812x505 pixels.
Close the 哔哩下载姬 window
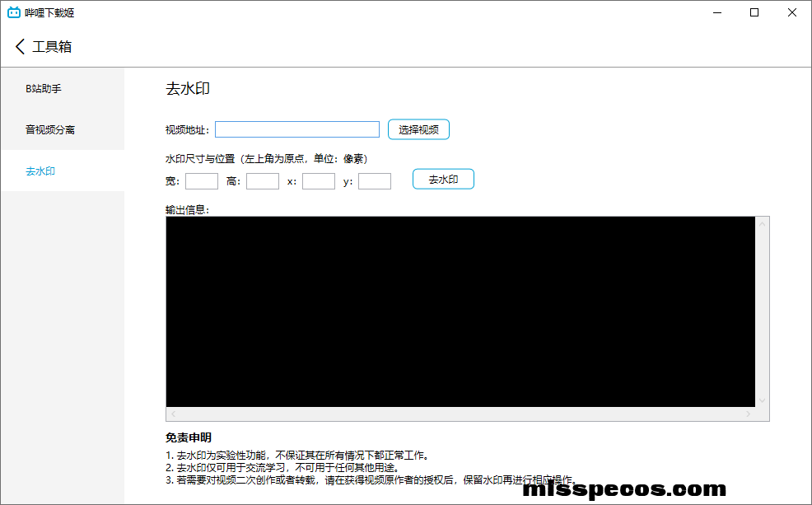click(x=792, y=12)
